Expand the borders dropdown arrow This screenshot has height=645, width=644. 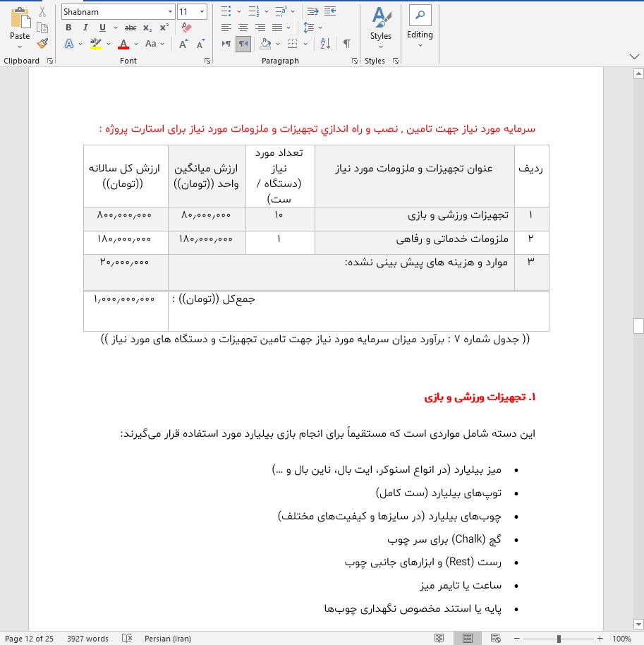306,43
